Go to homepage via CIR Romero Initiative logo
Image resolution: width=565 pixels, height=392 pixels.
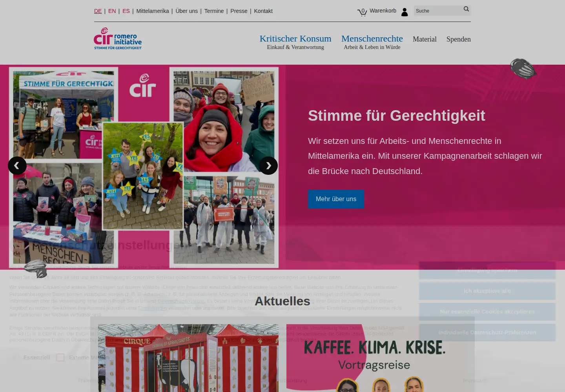click(118, 38)
